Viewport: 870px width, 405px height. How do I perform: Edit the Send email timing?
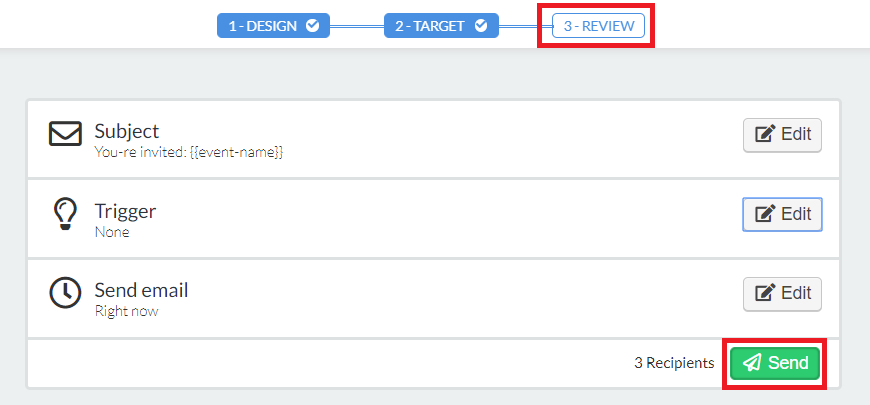(782, 293)
